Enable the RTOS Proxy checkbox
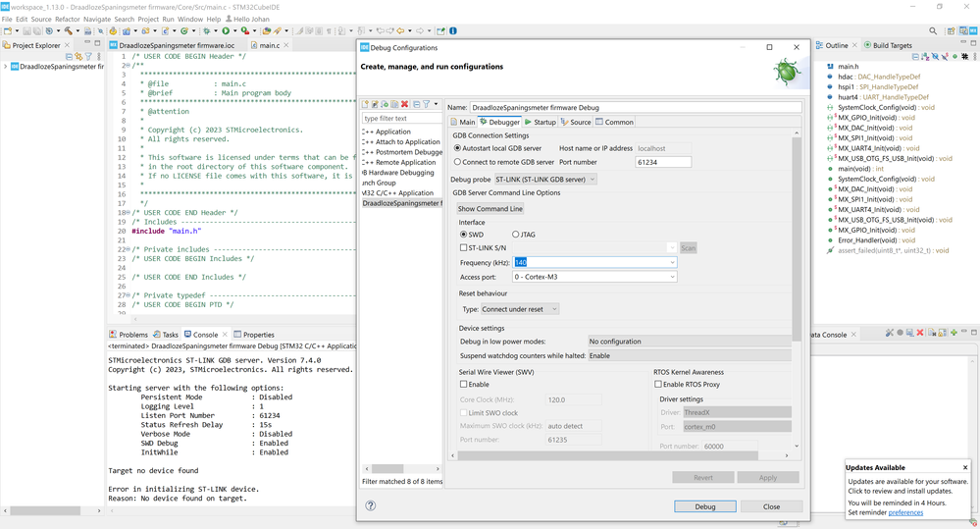Image resolution: width=980 pixels, height=529 pixels. (658, 385)
